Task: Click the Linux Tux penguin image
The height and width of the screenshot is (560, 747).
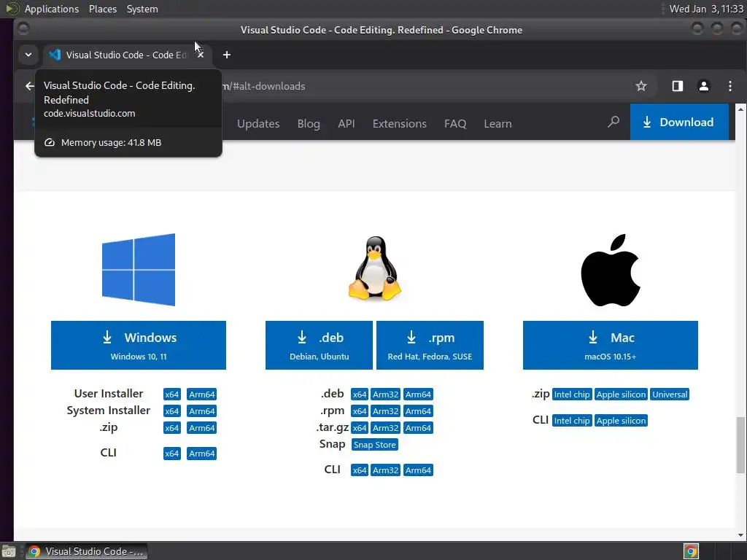Action: point(375,269)
